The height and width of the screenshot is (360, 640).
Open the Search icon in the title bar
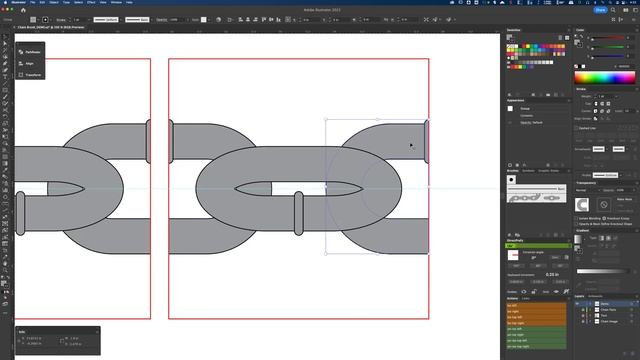pyautogui.click(x=613, y=10)
